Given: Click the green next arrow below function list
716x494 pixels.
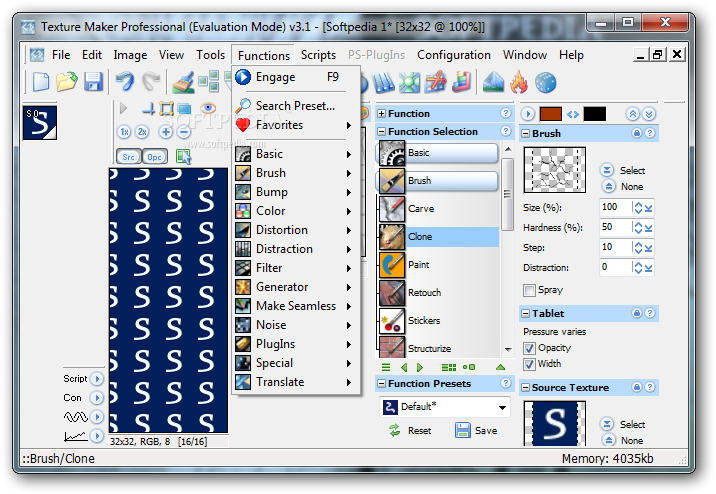Looking at the screenshot, I should tap(420, 367).
